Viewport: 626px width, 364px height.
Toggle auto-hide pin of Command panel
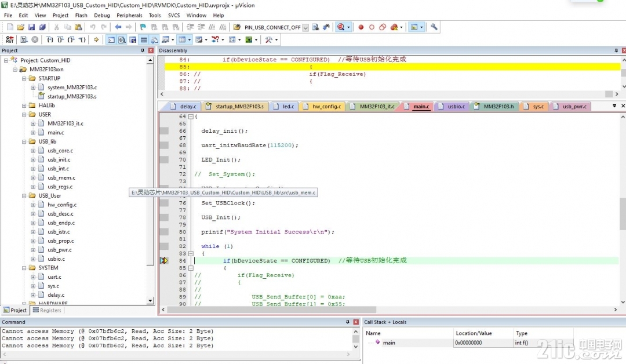(x=348, y=322)
